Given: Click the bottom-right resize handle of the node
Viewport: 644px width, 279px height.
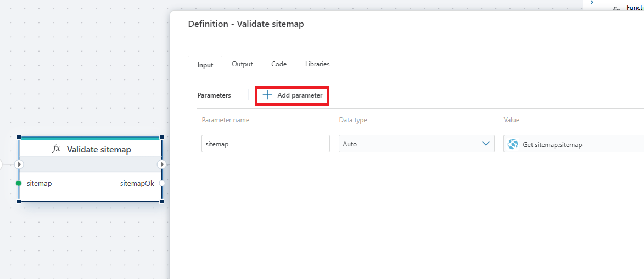Looking at the screenshot, I should pos(161,201).
